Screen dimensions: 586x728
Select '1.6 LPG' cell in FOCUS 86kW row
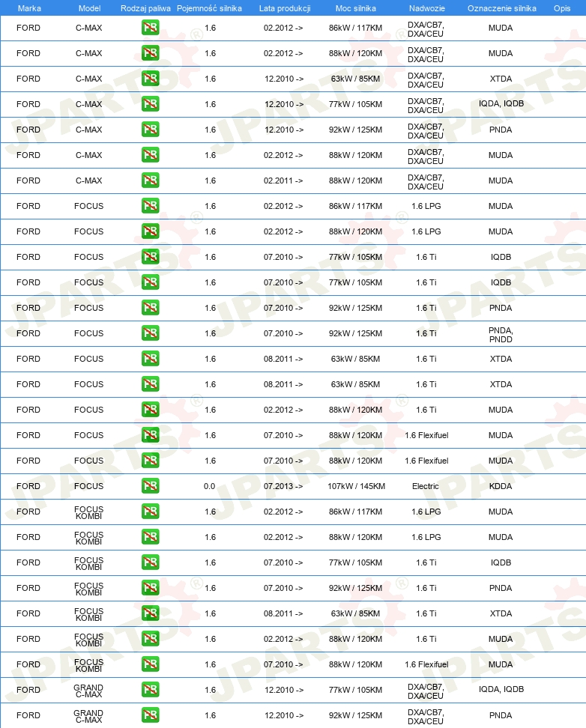(x=426, y=206)
